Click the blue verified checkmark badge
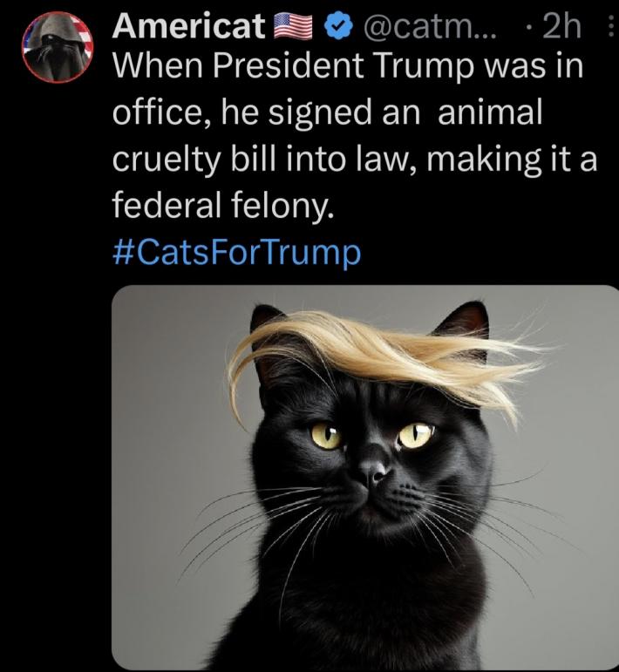Image resolution: width=619 pixels, height=672 pixels. [338, 26]
